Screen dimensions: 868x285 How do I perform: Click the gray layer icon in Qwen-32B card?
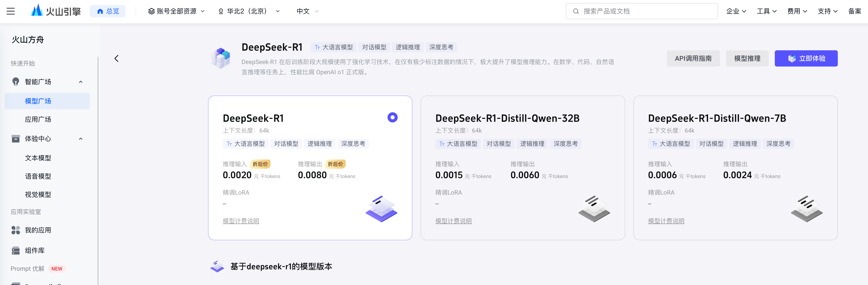point(594,209)
